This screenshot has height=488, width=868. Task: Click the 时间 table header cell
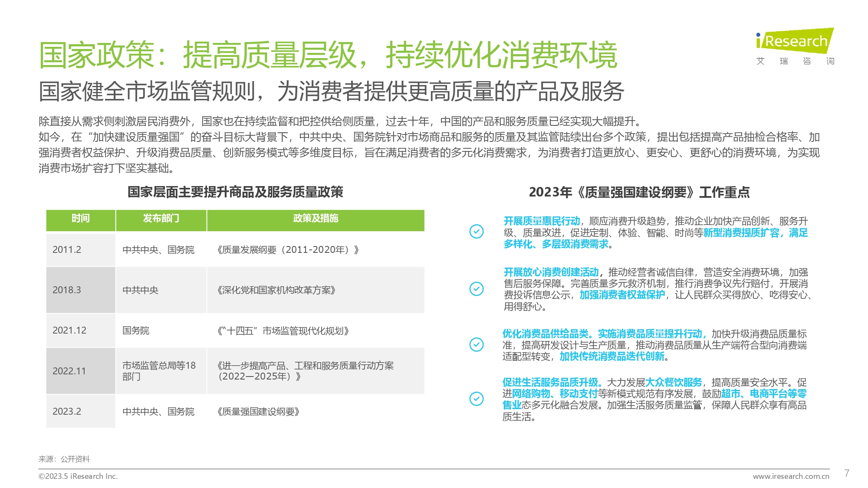tap(81, 219)
